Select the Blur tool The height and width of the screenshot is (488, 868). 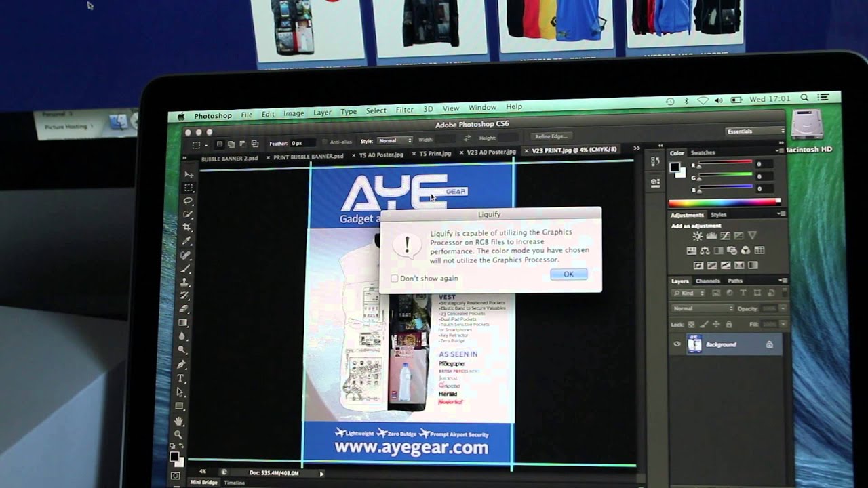click(x=182, y=336)
